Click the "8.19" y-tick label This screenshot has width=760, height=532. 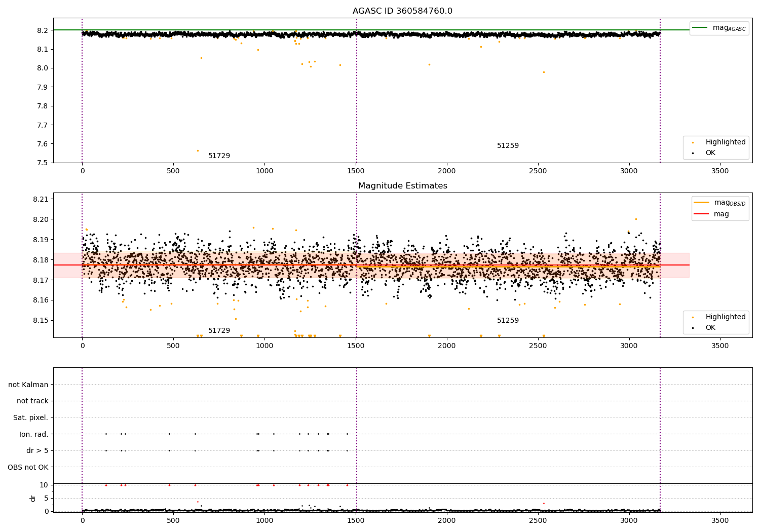tap(41, 240)
